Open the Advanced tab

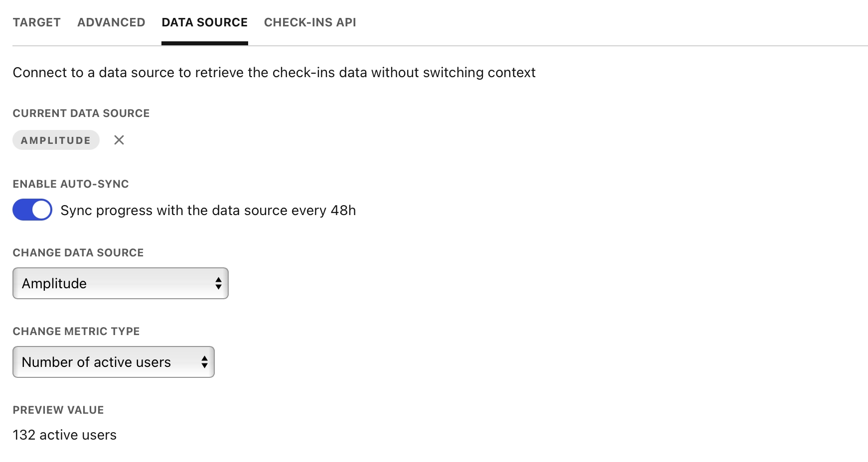point(111,22)
